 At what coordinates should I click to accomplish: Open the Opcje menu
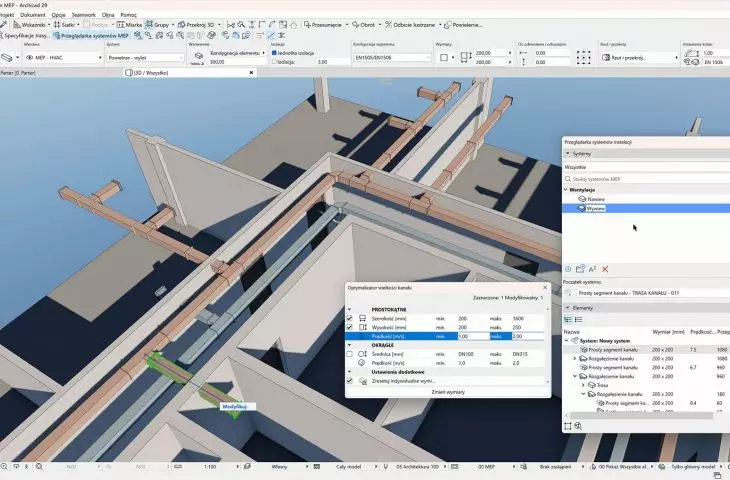[x=59, y=15]
